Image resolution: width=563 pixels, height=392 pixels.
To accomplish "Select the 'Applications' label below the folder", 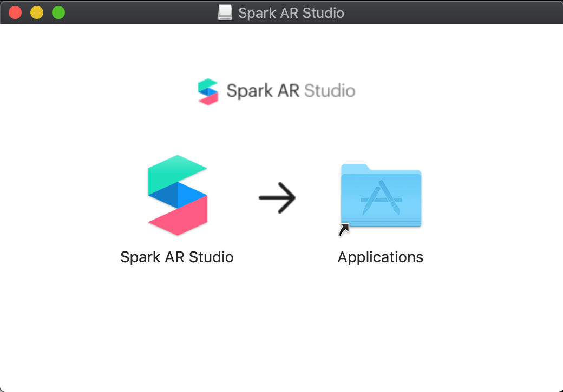I will tap(381, 257).
